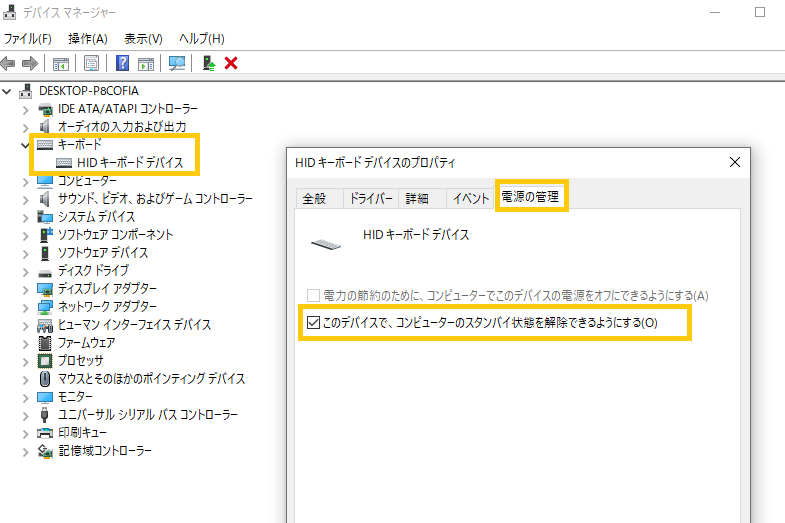Click the blue Help question mark icon

point(122,63)
